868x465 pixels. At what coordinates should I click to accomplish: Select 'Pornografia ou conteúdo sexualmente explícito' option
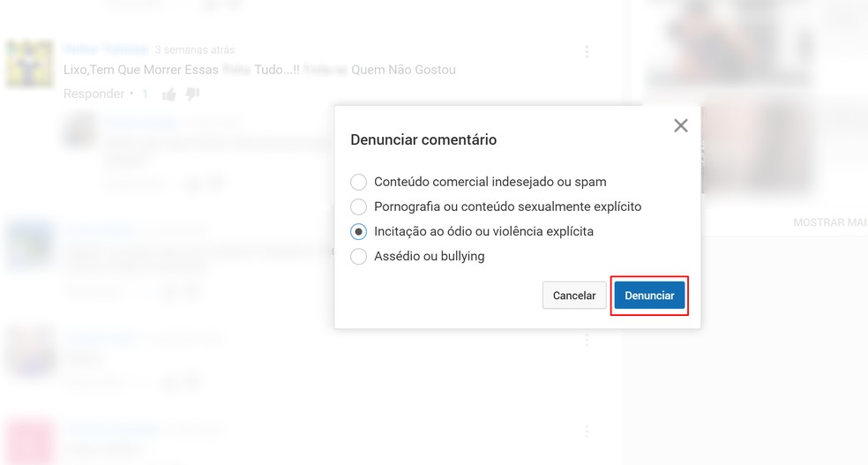point(359,207)
